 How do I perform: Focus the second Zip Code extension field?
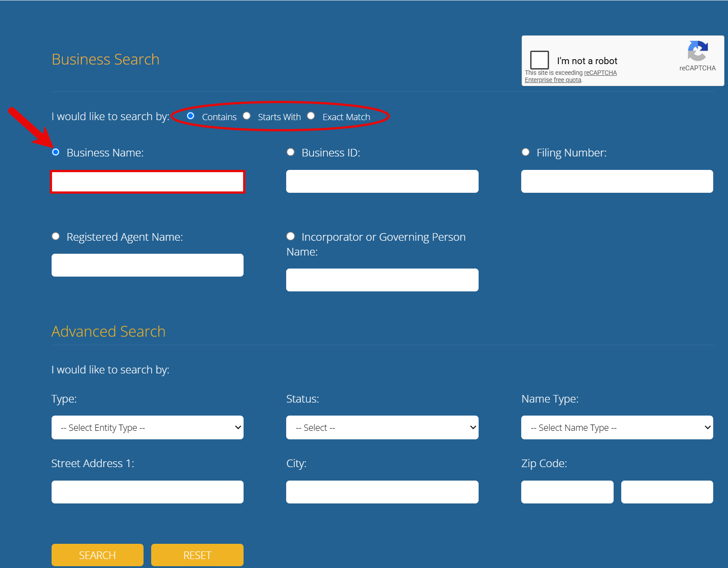667,492
